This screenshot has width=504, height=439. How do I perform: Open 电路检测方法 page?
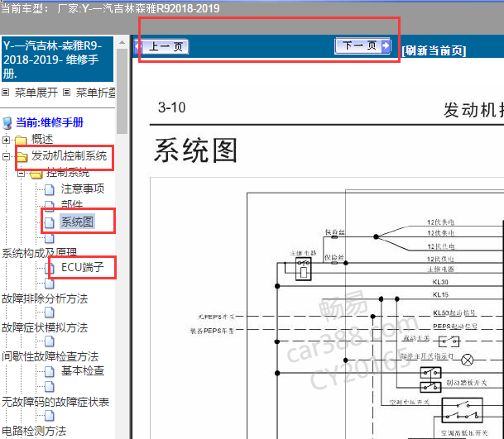pos(34,431)
